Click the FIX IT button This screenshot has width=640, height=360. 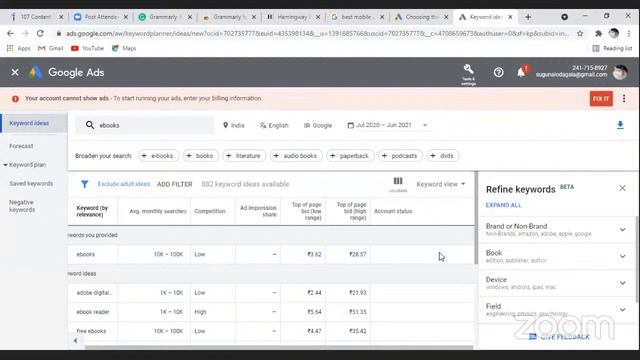[x=601, y=99]
